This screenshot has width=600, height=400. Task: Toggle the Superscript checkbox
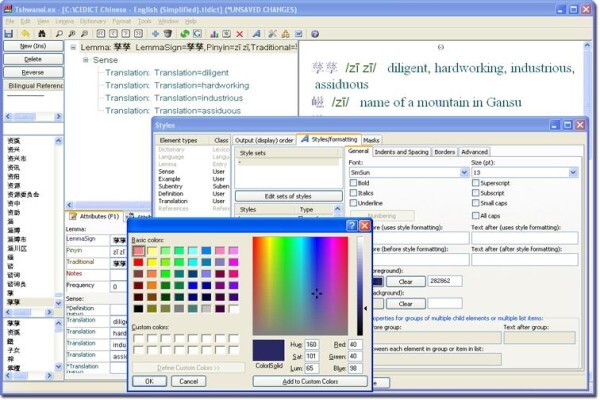click(476, 183)
